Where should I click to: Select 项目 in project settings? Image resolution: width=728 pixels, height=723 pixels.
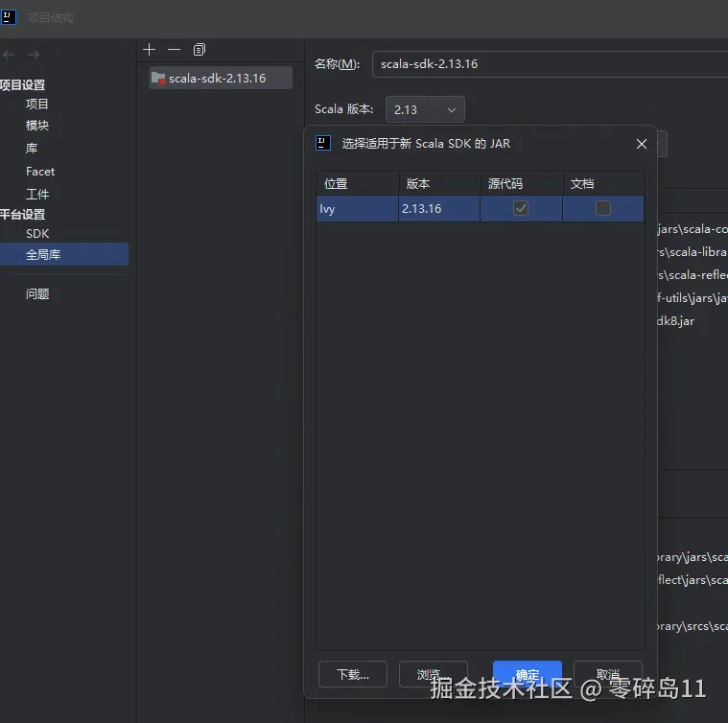tap(37, 104)
